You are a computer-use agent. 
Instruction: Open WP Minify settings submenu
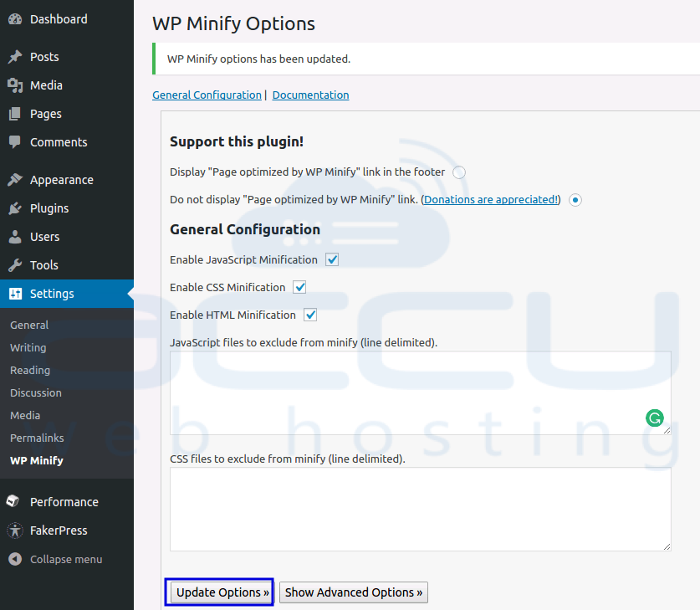(x=37, y=460)
